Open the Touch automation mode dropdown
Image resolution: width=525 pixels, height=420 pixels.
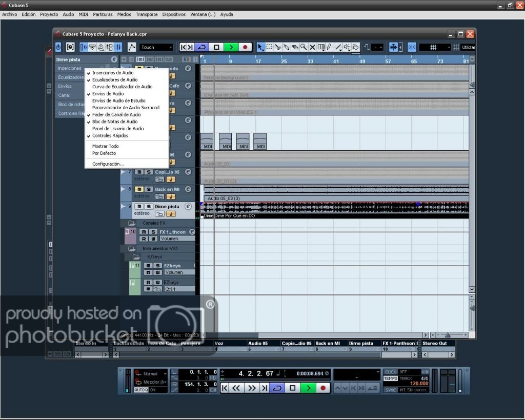(x=156, y=47)
